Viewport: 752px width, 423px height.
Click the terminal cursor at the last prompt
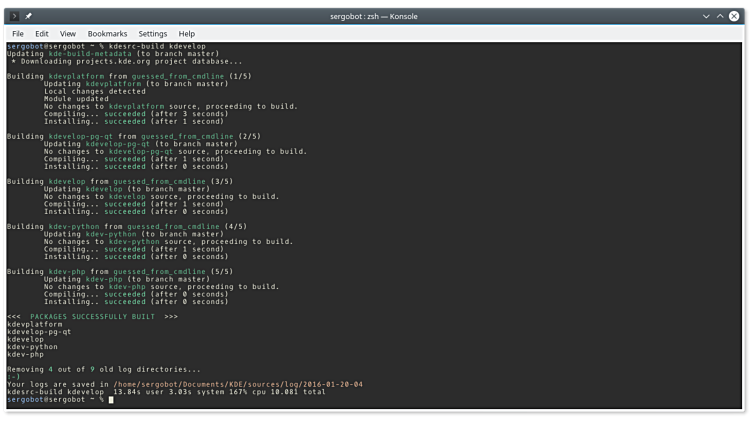(x=111, y=399)
